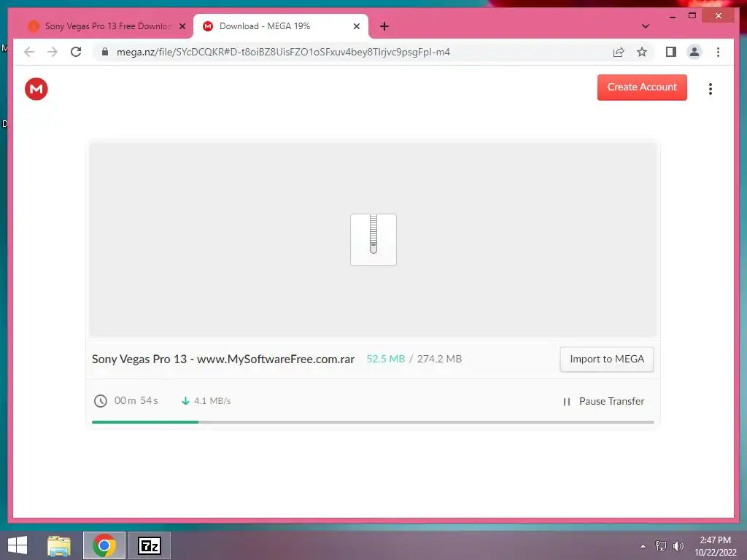
Task: Open the Chrome profile icon
Action: (x=694, y=52)
